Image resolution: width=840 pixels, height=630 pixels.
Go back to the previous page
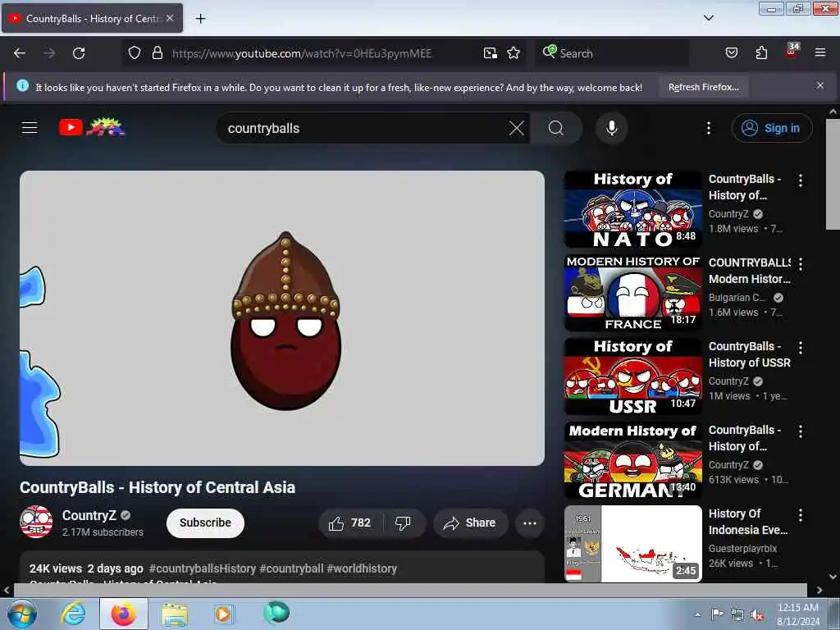coord(20,53)
